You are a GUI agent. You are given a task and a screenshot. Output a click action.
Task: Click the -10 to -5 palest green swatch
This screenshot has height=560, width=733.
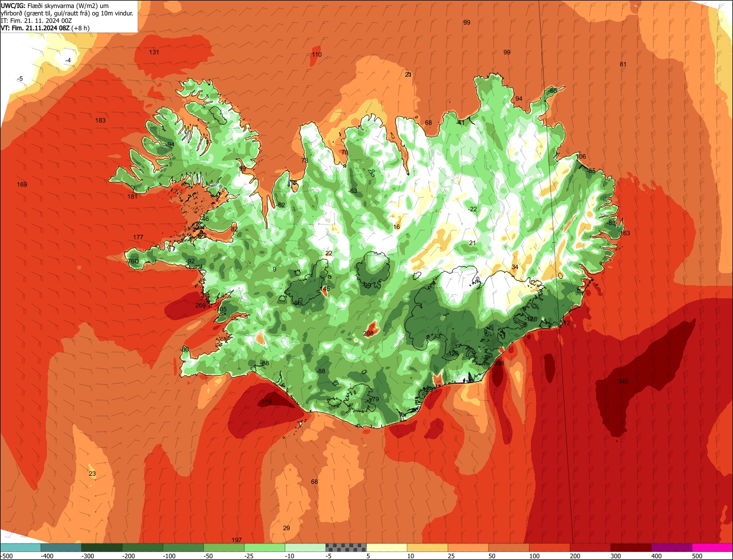(x=305, y=547)
